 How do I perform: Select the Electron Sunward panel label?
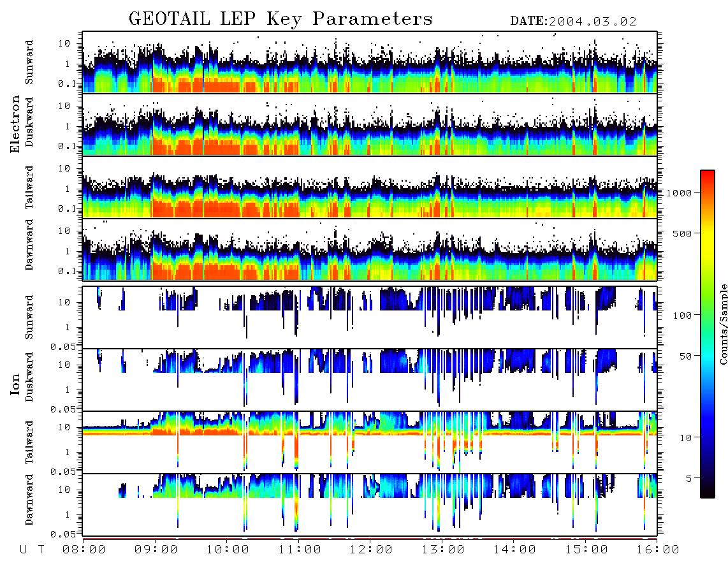[29, 62]
